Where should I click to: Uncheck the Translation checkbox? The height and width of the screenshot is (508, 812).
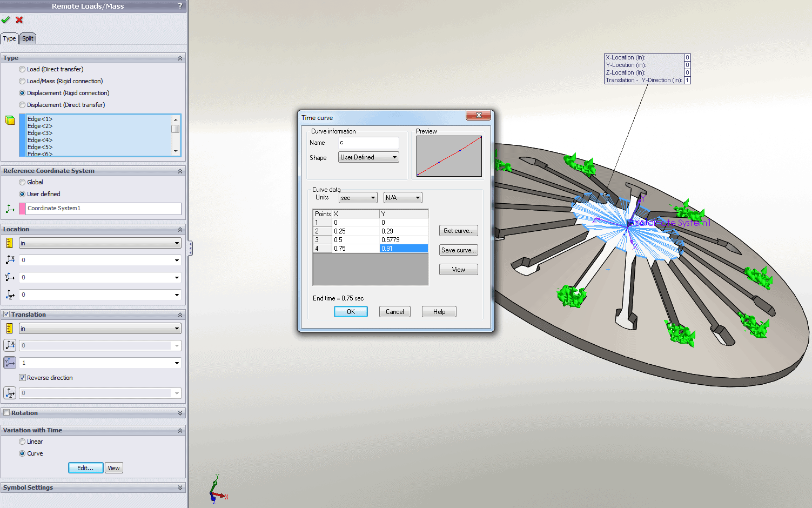(6, 314)
